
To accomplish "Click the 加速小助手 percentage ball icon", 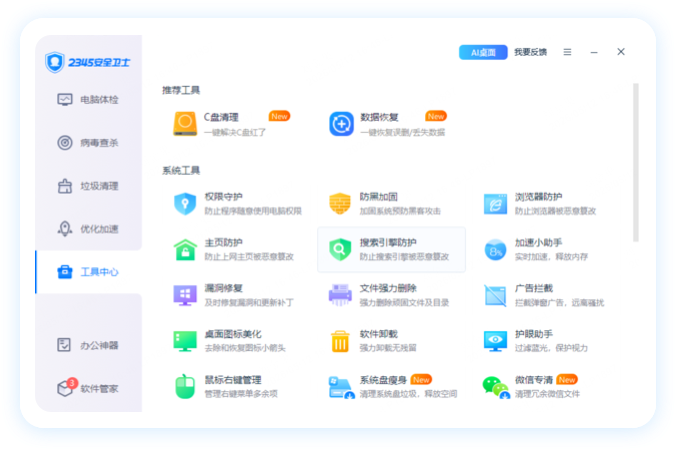I will click(495, 250).
